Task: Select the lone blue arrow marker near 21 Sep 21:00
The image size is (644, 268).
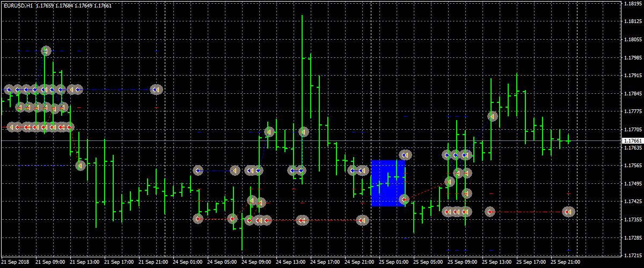Action: (x=156, y=90)
